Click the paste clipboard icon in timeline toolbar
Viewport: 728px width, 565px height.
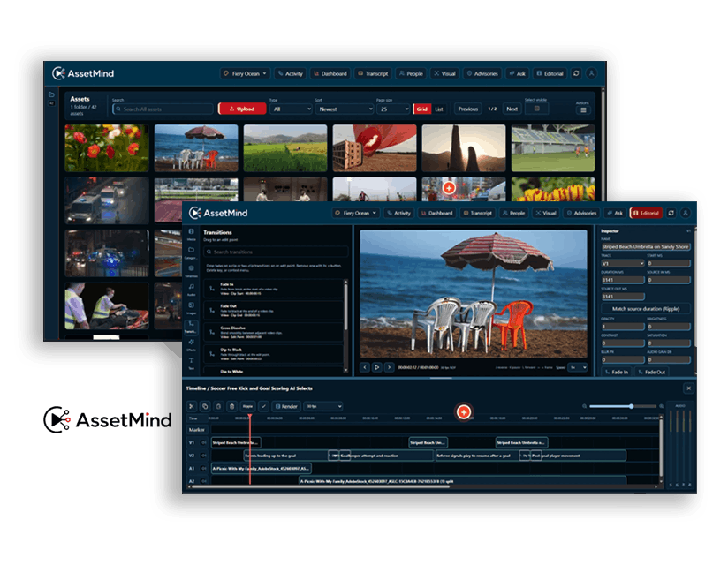219,406
